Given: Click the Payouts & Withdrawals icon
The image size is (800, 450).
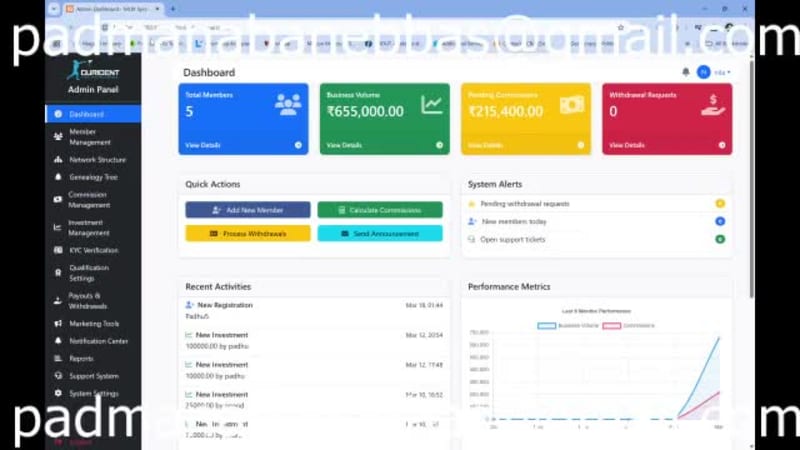Looking at the screenshot, I should pyautogui.click(x=58, y=301).
